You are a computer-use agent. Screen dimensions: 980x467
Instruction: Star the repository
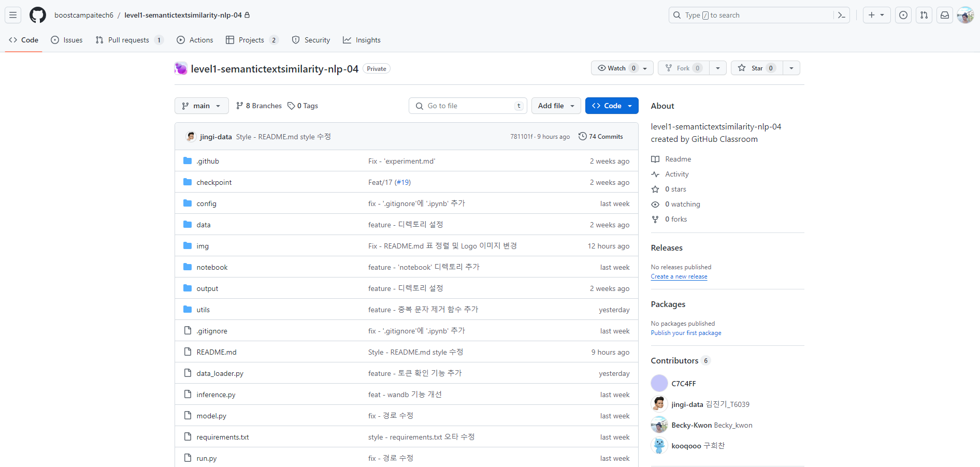coord(757,68)
